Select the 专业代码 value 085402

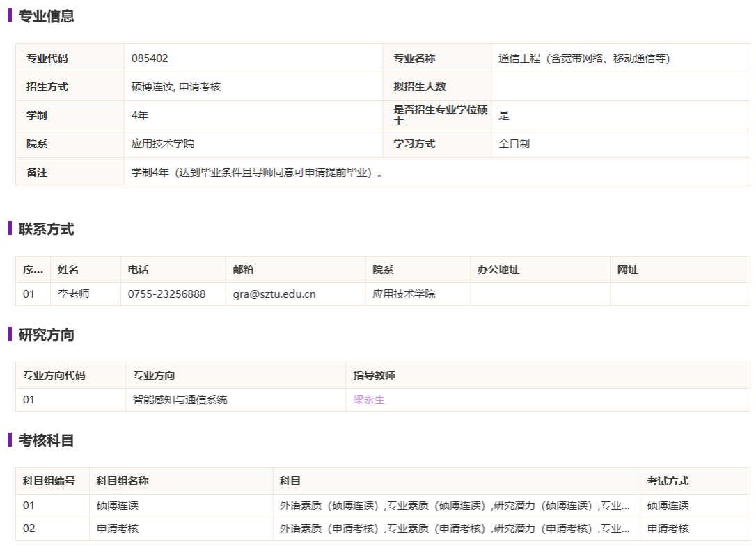(x=150, y=58)
